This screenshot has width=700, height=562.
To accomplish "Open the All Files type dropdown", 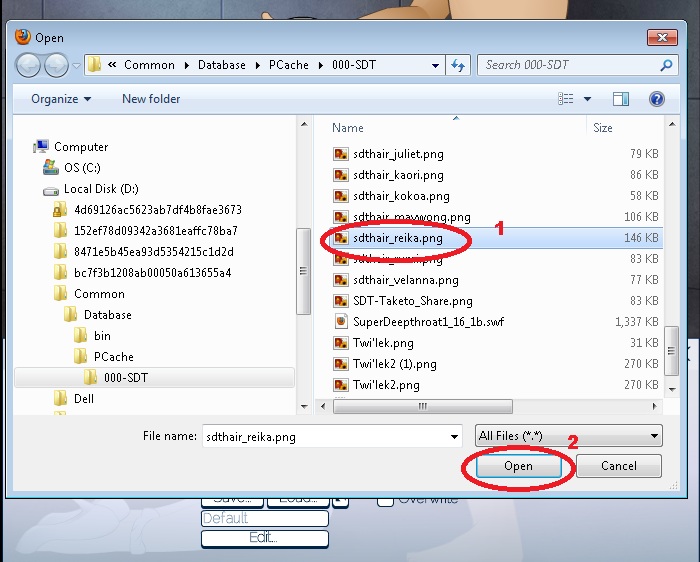I will [x=569, y=436].
